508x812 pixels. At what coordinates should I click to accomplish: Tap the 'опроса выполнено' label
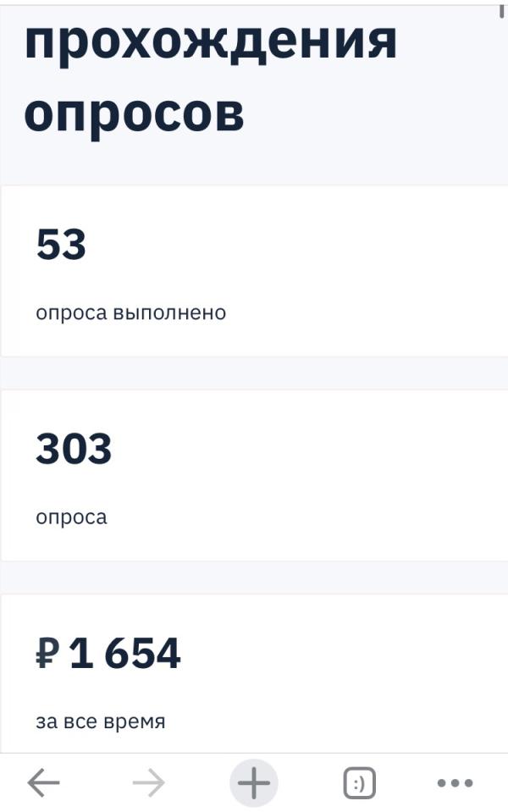click(x=131, y=313)
